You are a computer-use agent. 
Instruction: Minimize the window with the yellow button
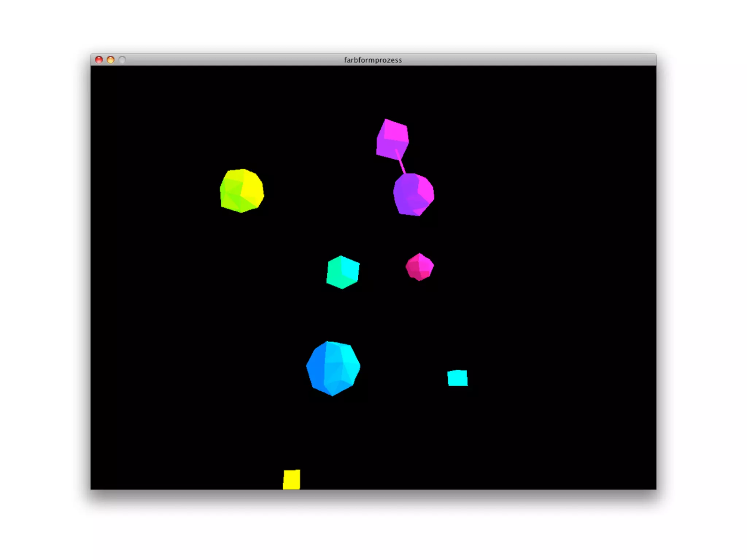pyautogui.click(x=111, y=60)
